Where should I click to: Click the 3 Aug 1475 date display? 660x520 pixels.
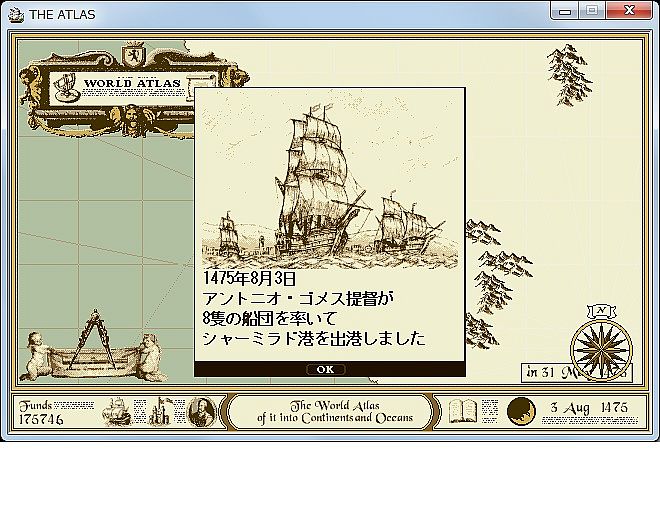tap(589, 408)
